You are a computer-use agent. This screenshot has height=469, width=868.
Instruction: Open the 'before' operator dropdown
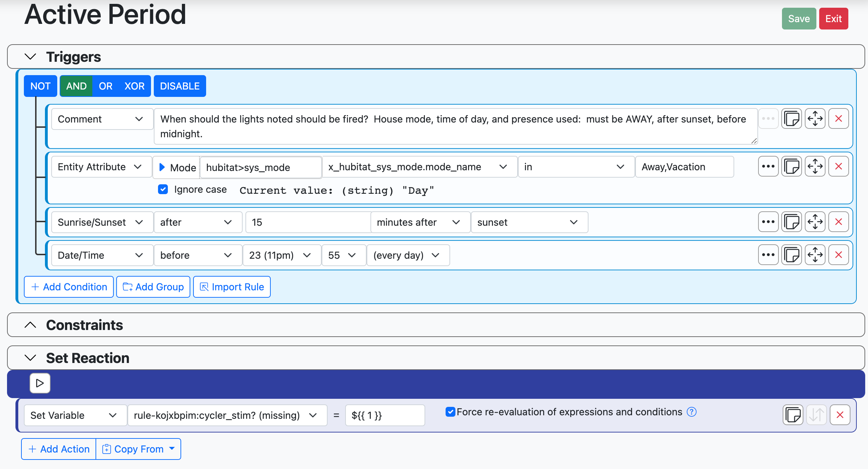[198, 255]
